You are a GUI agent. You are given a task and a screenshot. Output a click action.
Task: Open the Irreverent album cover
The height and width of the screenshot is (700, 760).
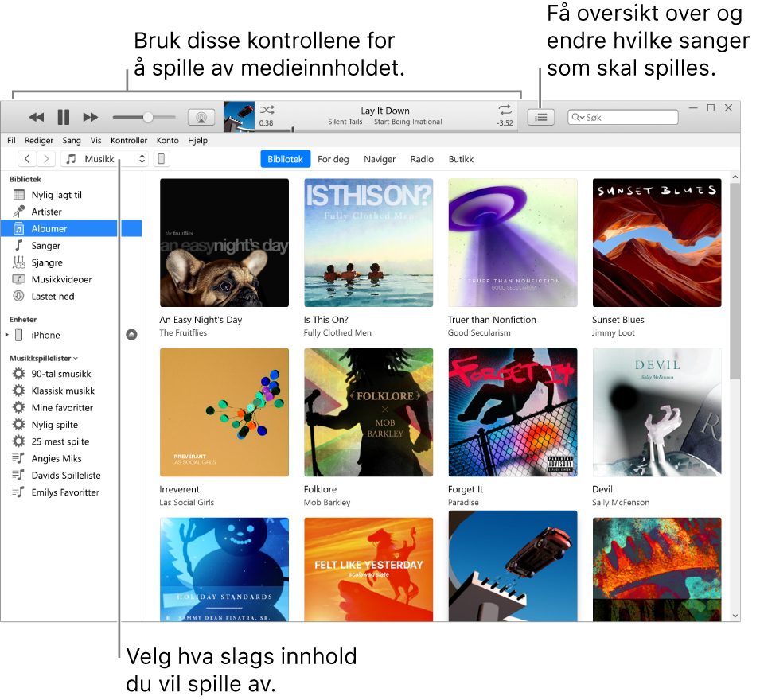pos(224,412)
